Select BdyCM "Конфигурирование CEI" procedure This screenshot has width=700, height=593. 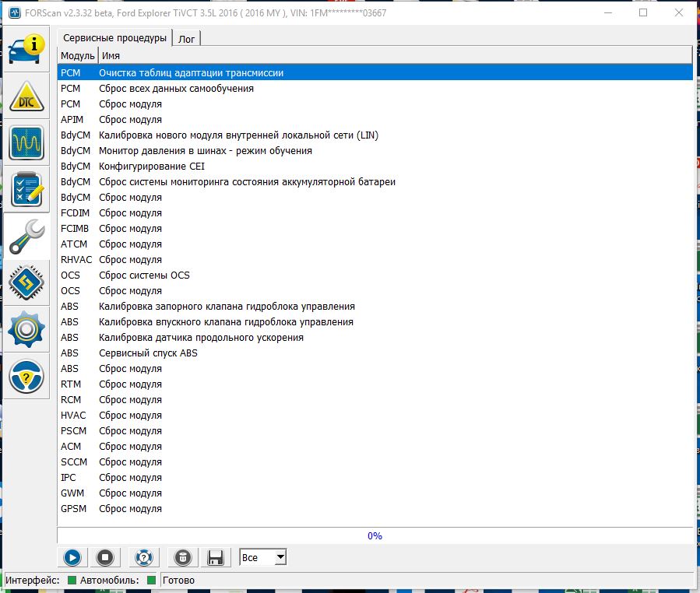click(x=152, y=167)
